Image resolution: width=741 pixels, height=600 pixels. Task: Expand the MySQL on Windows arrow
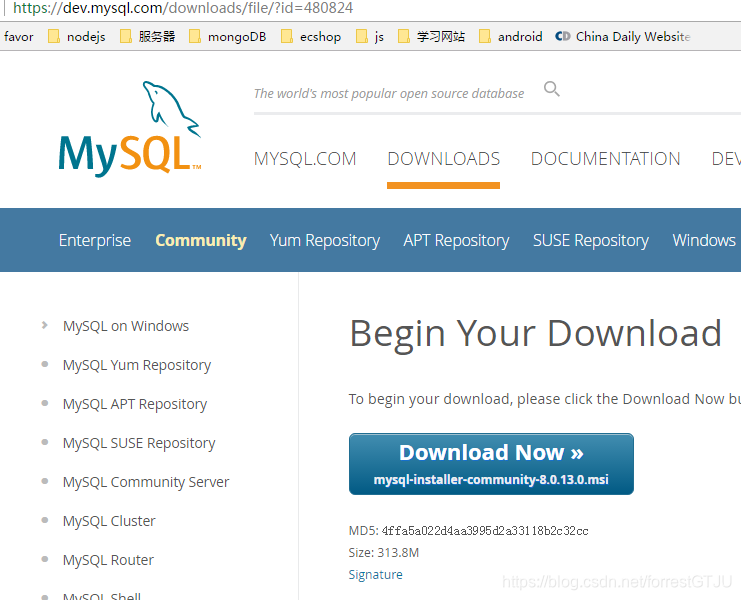(44, 325)
